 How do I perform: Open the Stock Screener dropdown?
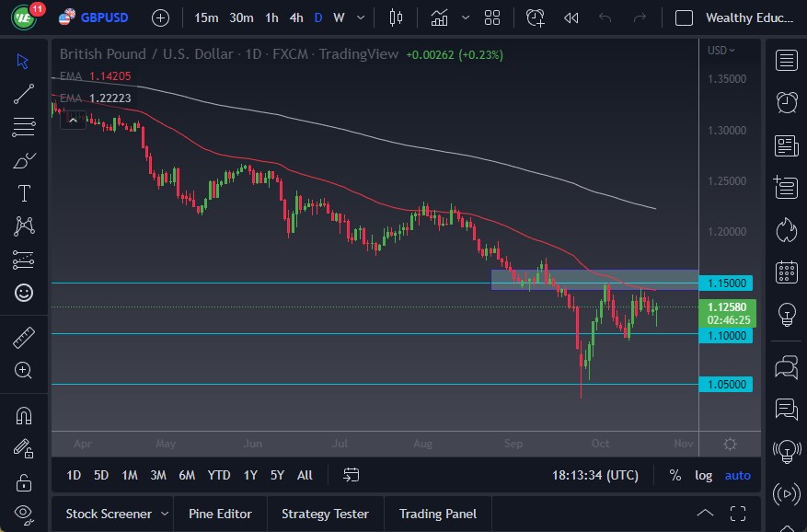[113, 514]
